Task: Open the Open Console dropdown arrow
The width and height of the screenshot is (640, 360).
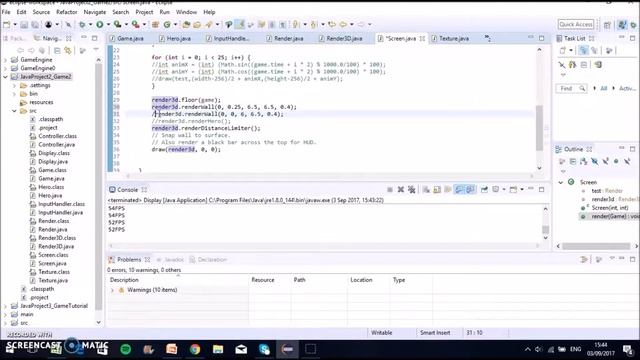Action: pyautogui.click(x=522, y=189)
